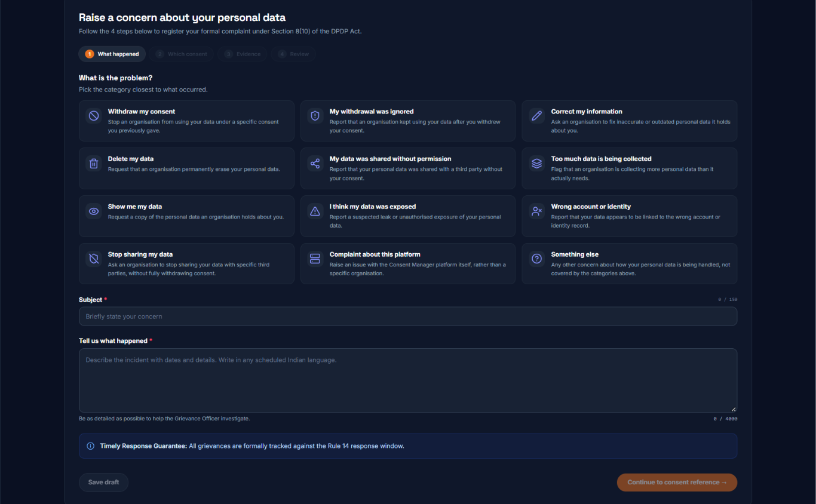Grab the textarea resize handle corner
This screenshot has width=816, height=504.
pos(734,409)
